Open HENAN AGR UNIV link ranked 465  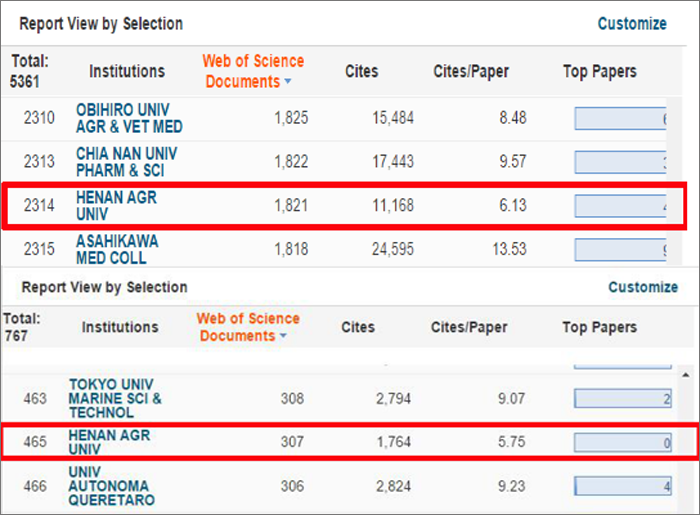point(109,442)
